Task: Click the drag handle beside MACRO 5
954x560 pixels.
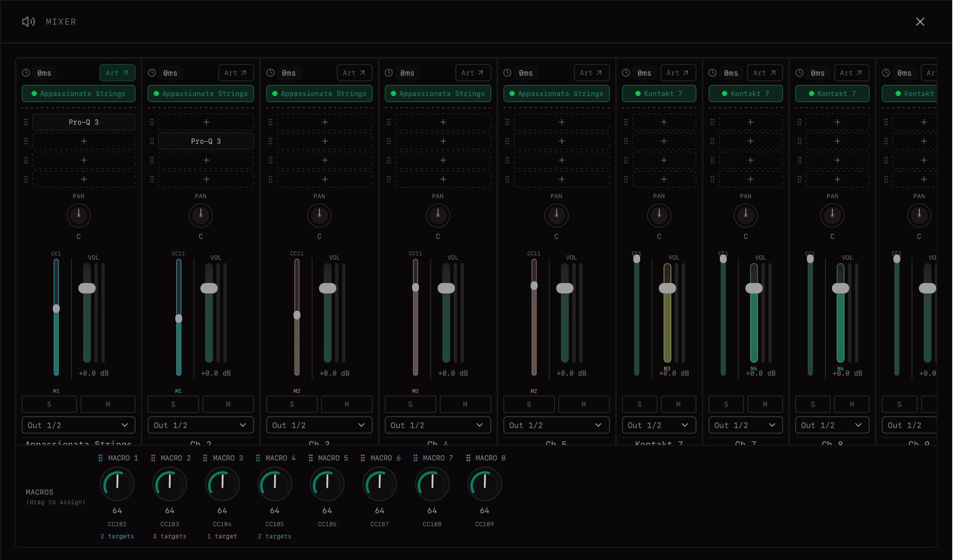Action: pos(310,458)
